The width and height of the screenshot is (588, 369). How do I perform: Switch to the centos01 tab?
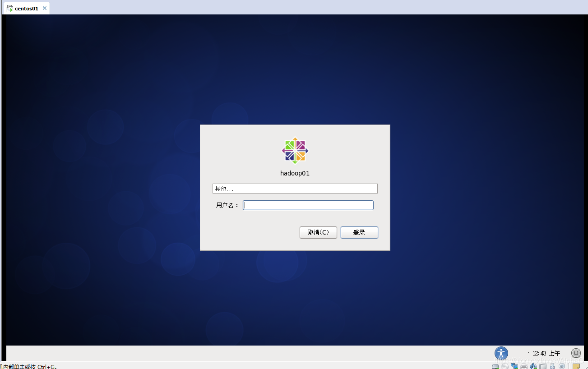pyautogui.click(x=26, y=9)
